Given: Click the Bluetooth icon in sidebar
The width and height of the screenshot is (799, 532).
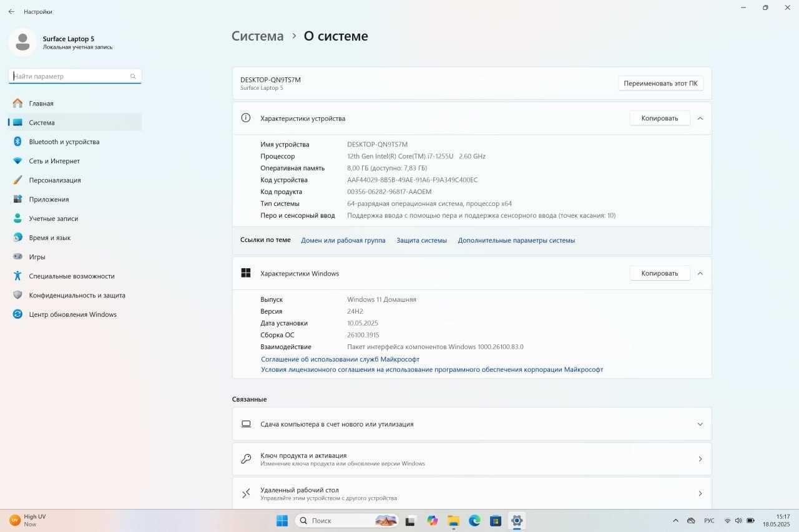Looking at the screenshot, I should (17, 142).
